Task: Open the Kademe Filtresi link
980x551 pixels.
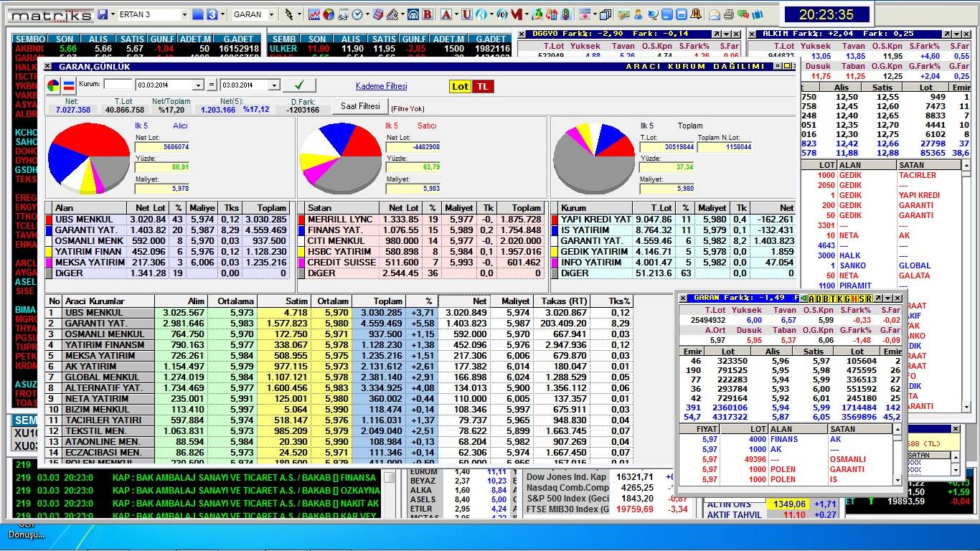Action: [x=381, y=86]
